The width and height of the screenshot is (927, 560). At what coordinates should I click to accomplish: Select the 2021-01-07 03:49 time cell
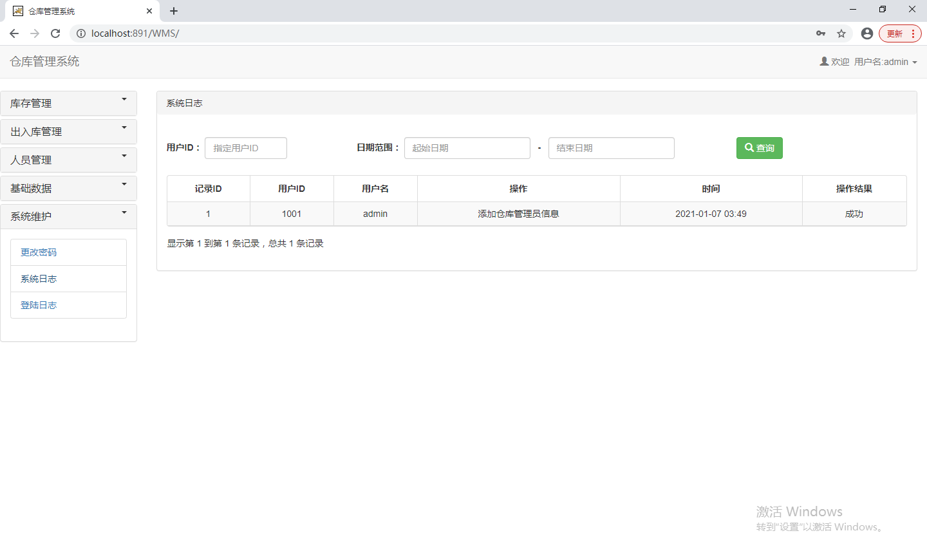(711, 214)
